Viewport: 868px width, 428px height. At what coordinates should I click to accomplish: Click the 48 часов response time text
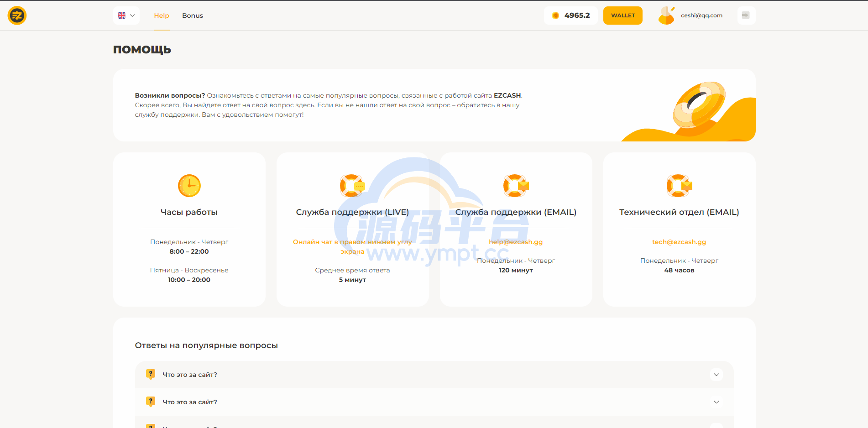click(679, 270)
